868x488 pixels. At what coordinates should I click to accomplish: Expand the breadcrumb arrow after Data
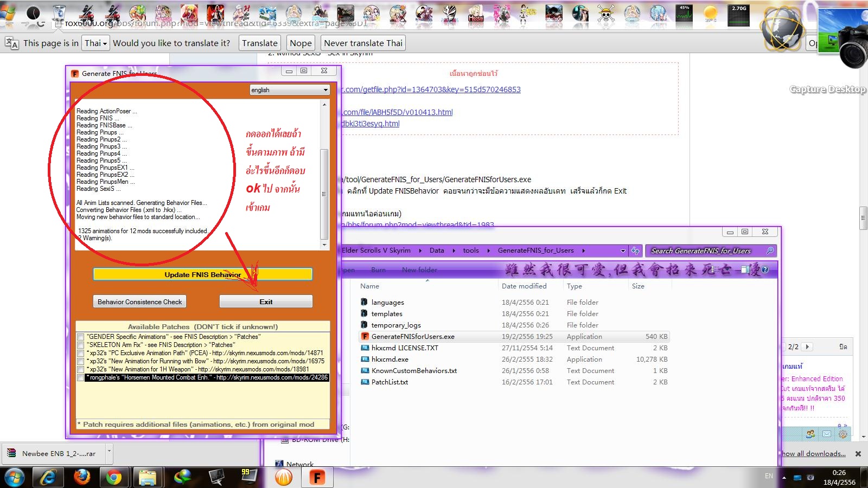pos(454,251)
